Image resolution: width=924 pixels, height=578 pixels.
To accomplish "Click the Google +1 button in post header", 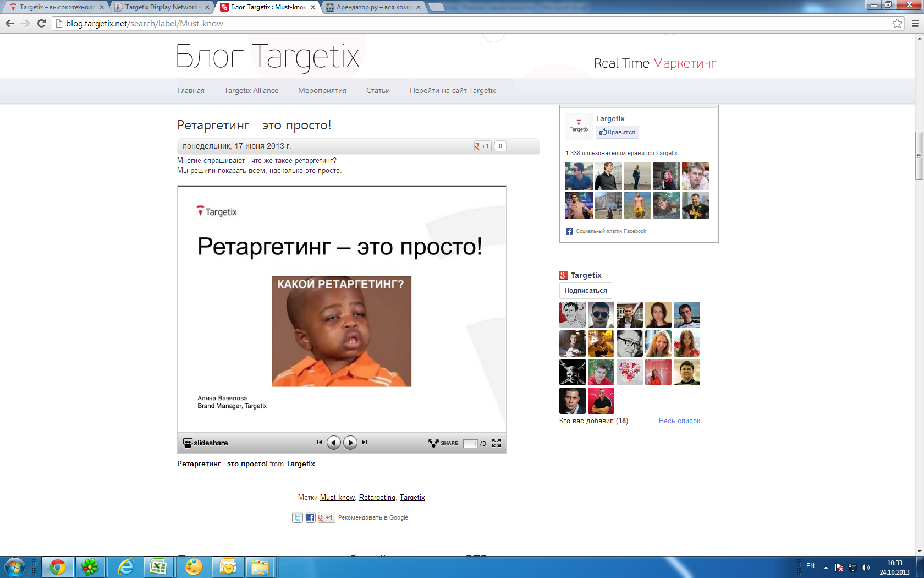I will pos(482,146).
